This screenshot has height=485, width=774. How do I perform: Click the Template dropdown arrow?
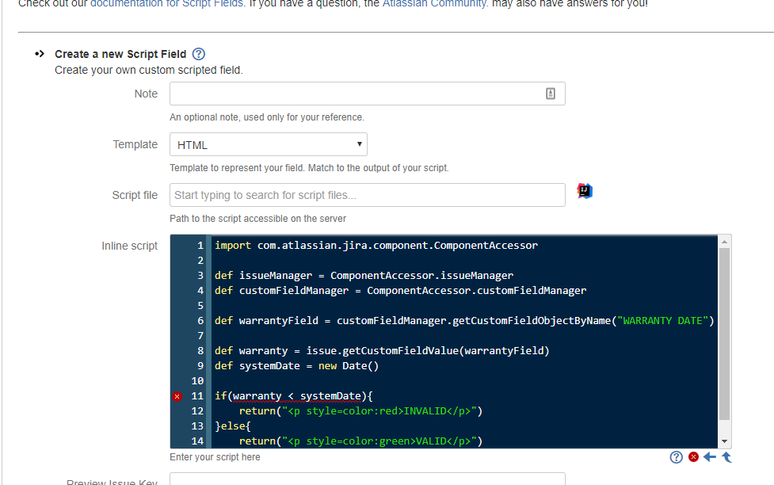(x=359, y=144)
